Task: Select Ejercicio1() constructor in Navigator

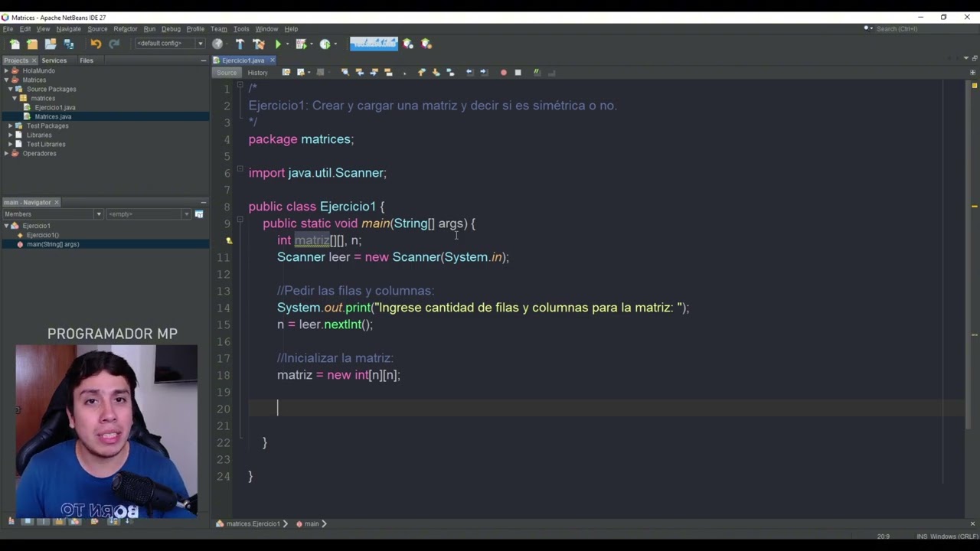Action: (x=42, y=235)
